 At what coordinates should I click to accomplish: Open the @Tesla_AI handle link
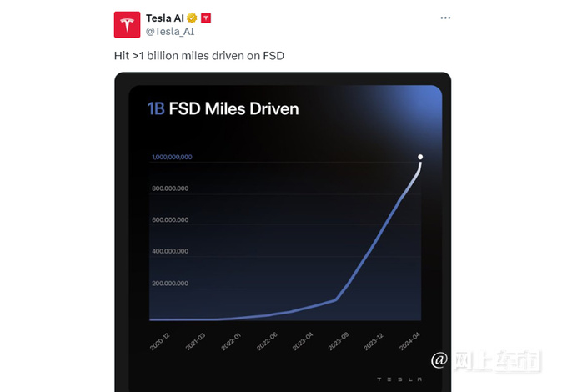click(x=170, y=32)
